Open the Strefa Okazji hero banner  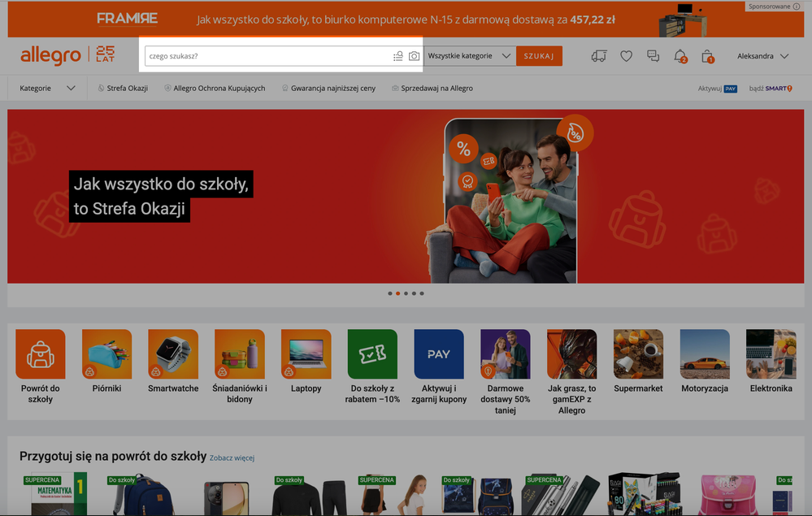tap(406, 196)
